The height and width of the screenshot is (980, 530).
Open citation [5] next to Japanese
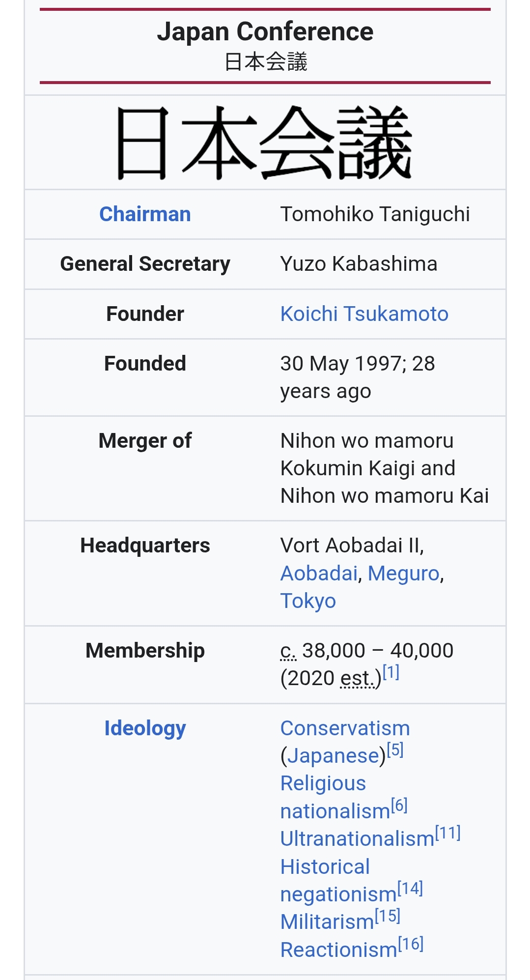[x=395, y=749]
